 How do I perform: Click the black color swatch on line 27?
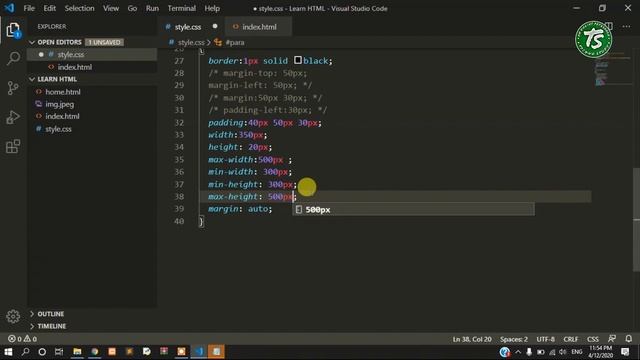(x=298, y=60)
